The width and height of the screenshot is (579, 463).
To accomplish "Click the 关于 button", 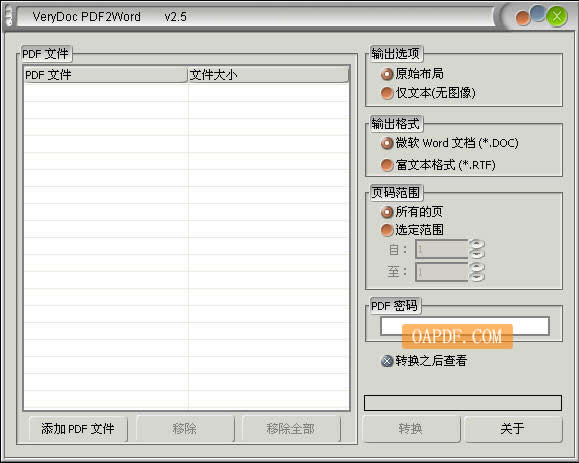I will (x=513, y=429).
